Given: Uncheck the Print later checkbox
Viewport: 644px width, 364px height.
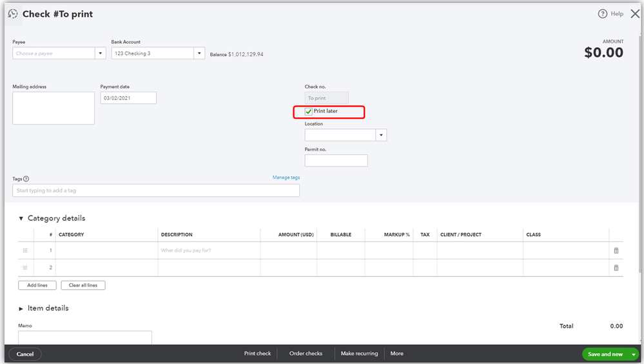Looking at the screenshot, I should [309, 112].
